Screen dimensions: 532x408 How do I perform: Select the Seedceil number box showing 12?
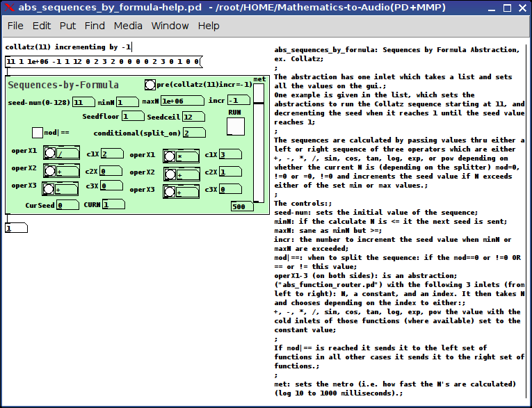[x=193, y=117]
